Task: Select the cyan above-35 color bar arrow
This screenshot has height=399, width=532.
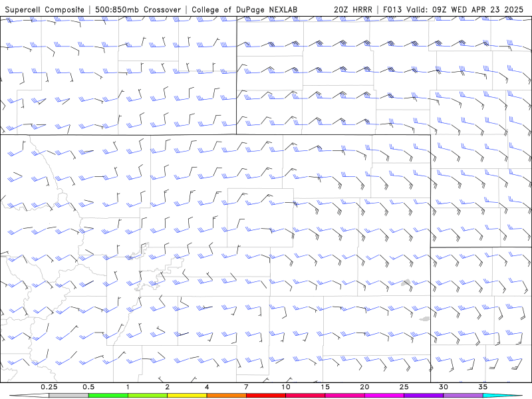Action: pyautogui.click(x=503, y=396)
